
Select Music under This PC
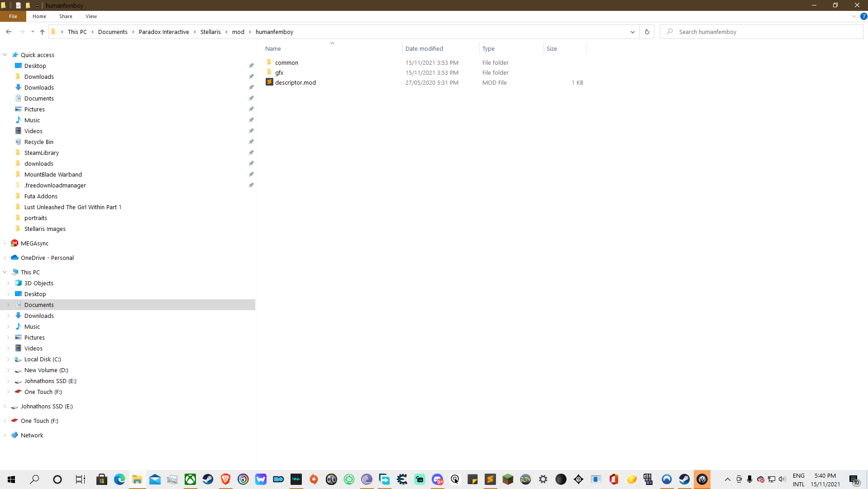[32, 326]
